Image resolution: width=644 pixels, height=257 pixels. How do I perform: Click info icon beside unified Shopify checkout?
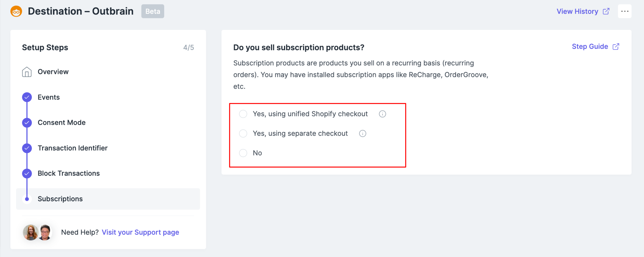point(382,114)
